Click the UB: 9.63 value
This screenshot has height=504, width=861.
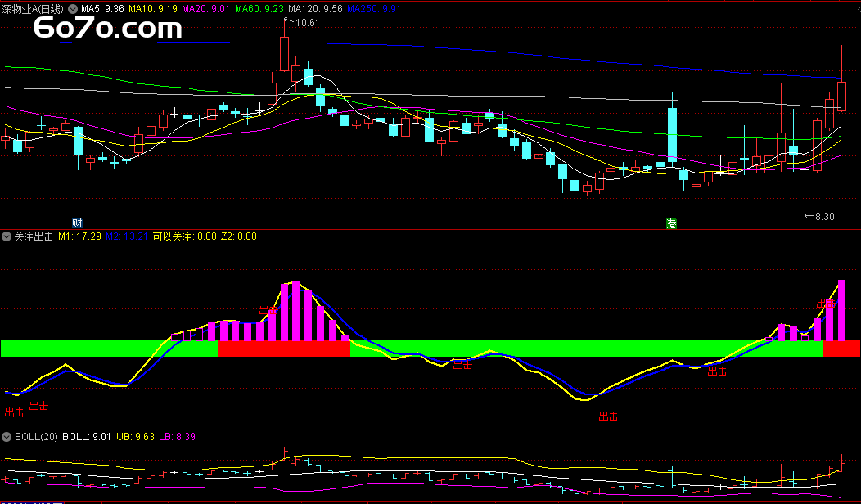(x=135, y=437)
